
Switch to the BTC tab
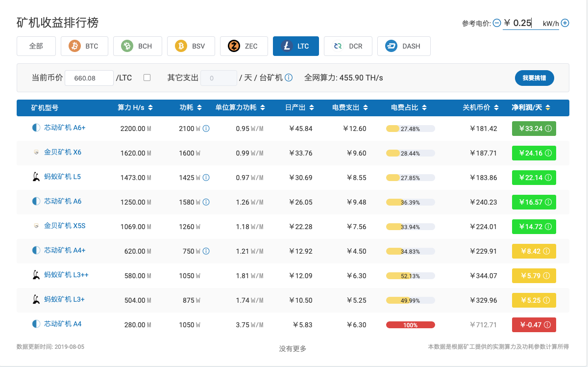[x=84, y=46]
